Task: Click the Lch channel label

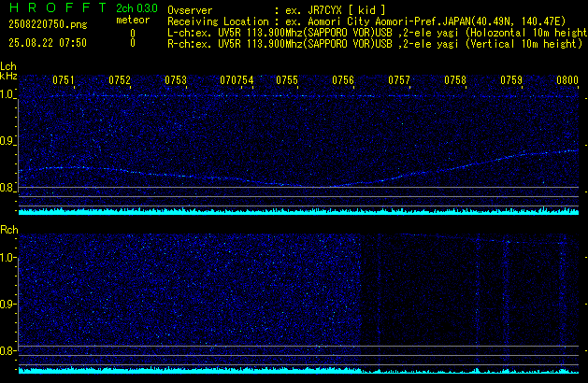Action: (x=8, y=66)
